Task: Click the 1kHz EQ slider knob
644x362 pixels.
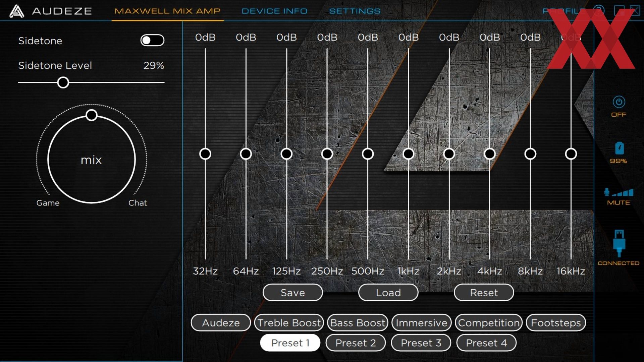Action: [x=409, y=154]
